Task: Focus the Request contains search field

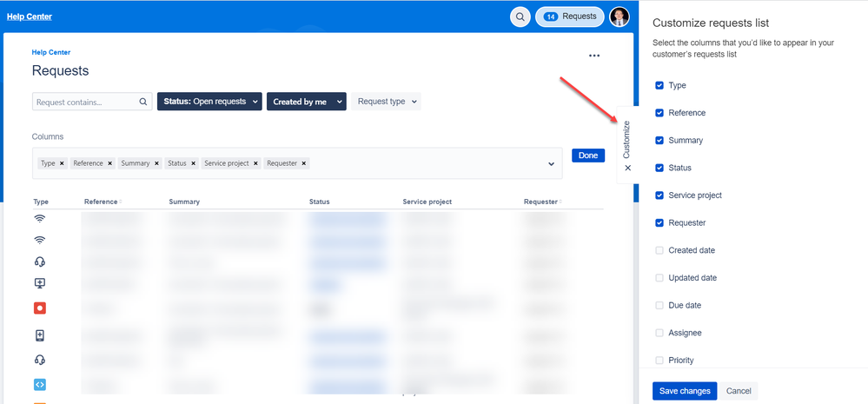Action: coord(92,102)
